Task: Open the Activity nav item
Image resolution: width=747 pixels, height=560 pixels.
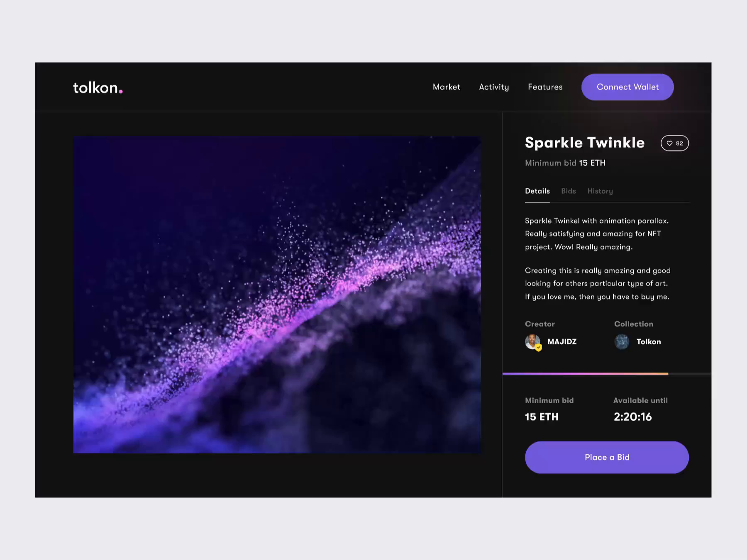Action: pyautogui.click(x=494, y=87)
